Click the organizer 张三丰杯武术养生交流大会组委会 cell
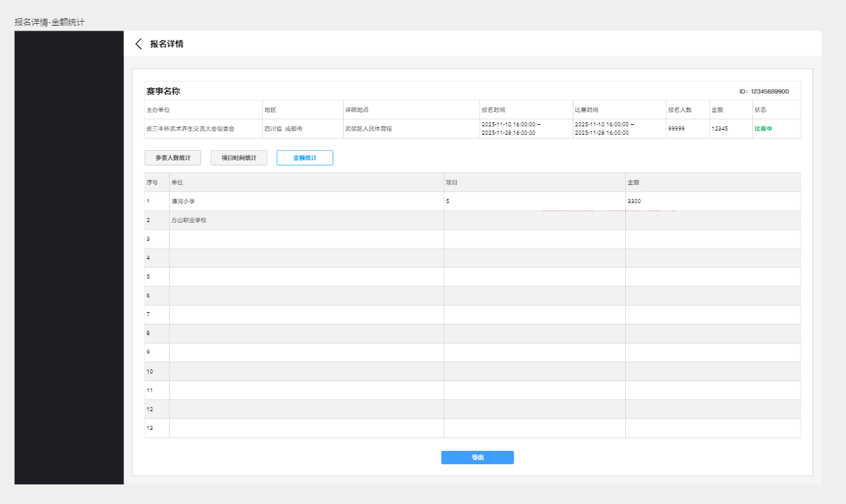Image resolution: width=846 pixels, height=504 pixels. 190,129
